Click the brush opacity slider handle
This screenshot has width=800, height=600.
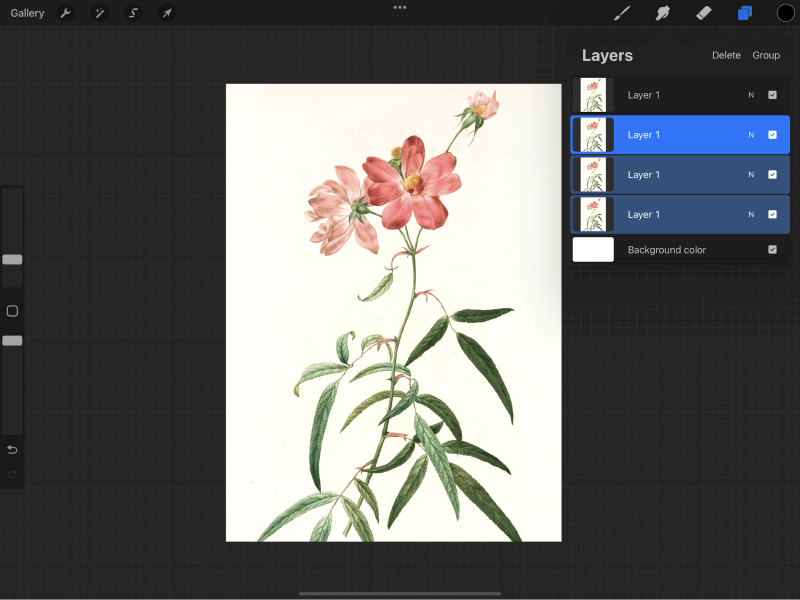point(12,341)
